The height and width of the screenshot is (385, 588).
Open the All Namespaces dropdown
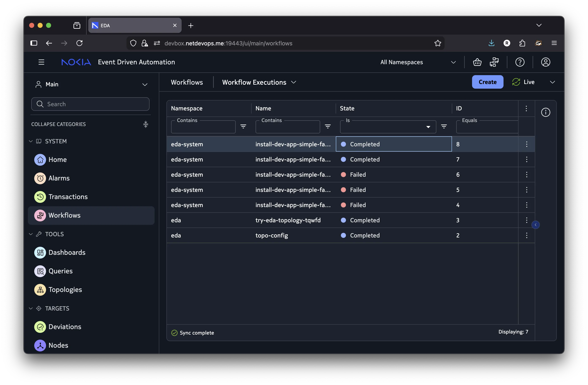click(x=418, y=62)
